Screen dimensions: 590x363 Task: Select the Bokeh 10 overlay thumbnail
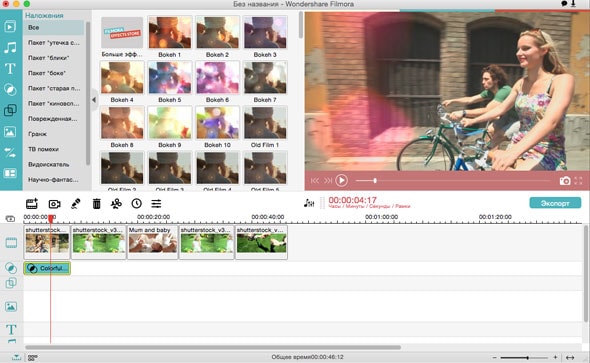tap(217, 123)
